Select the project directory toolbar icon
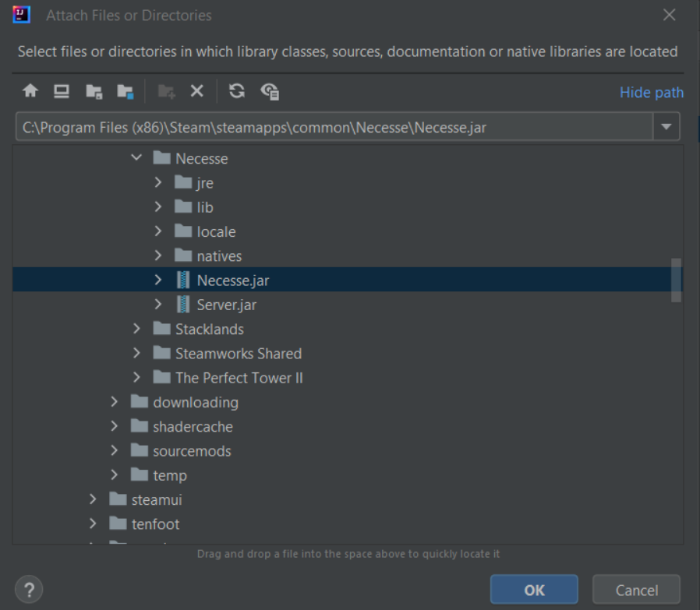700x610 pixels. coord(94,91)
